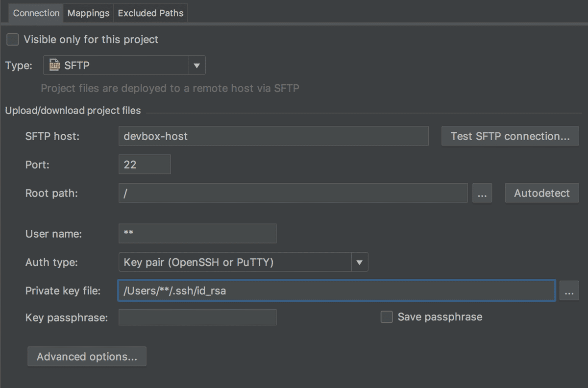Browse for root path via ellipsis button
This screenshot has height=388, width=588.
coord(482,194)
